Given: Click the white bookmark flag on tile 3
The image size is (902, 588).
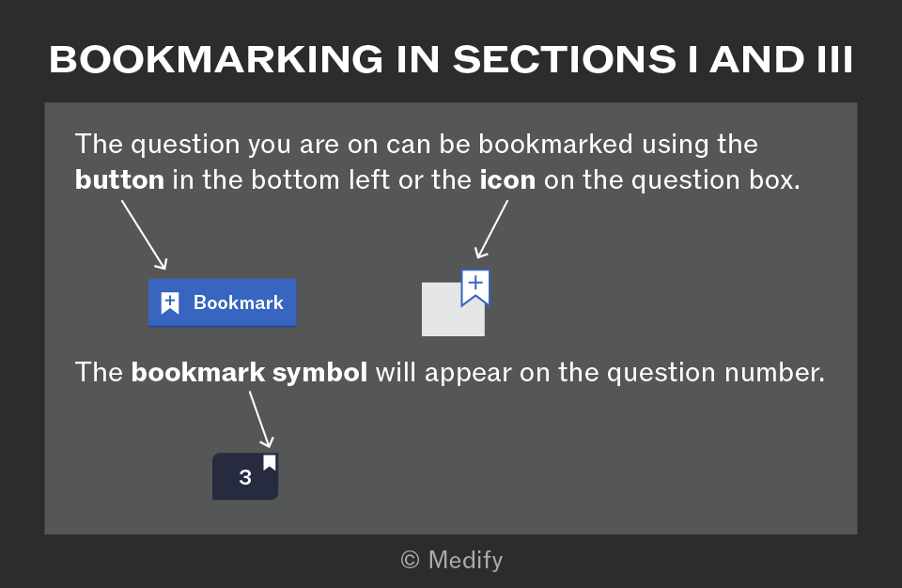Looking at the screenshot, I should click(270, 462).
